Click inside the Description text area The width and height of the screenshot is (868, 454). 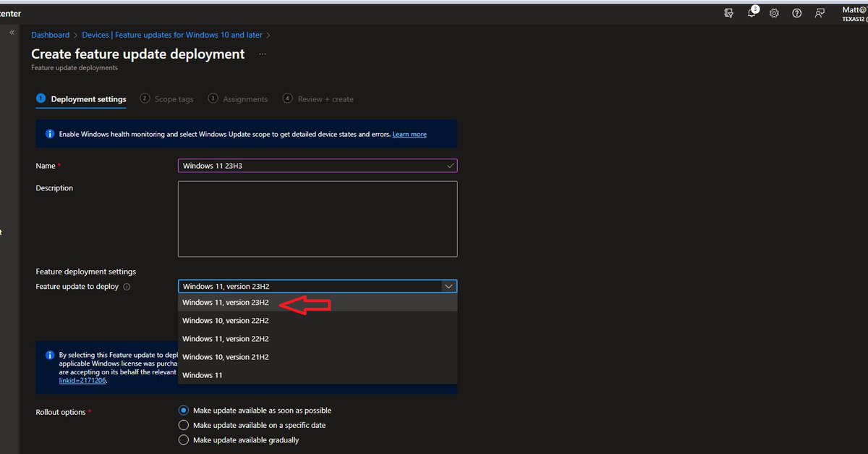coord(318,219)
